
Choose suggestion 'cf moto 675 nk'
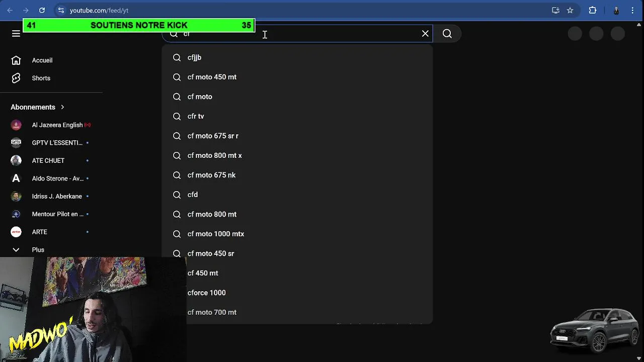pos(297,175)
